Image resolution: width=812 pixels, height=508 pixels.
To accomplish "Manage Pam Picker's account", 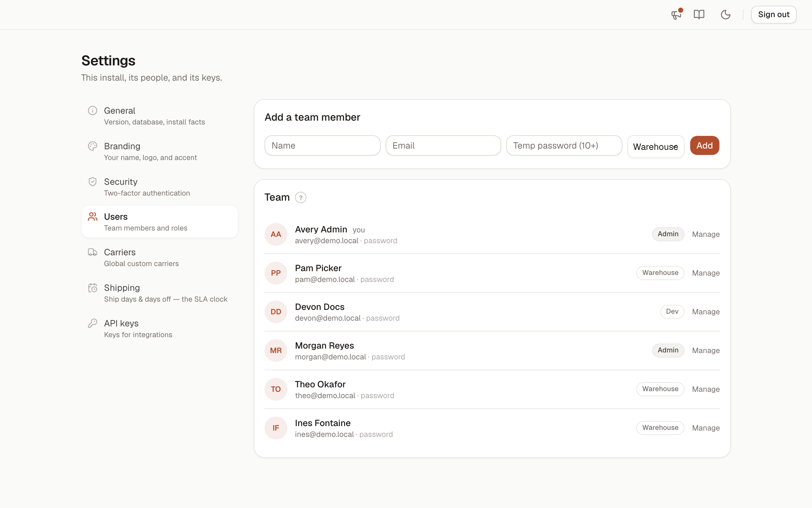I will 706,273.
